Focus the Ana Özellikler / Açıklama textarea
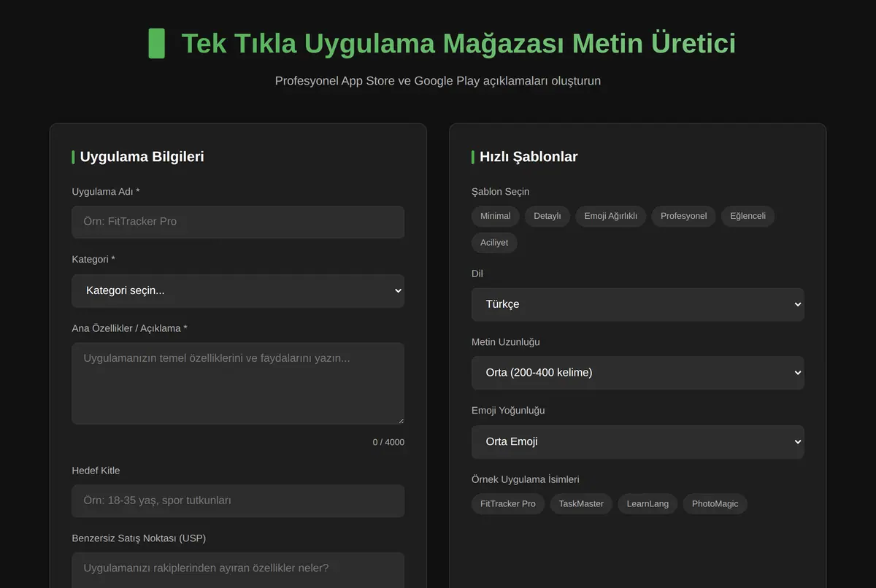Screen dimensions: 876x588 [238, 384]
